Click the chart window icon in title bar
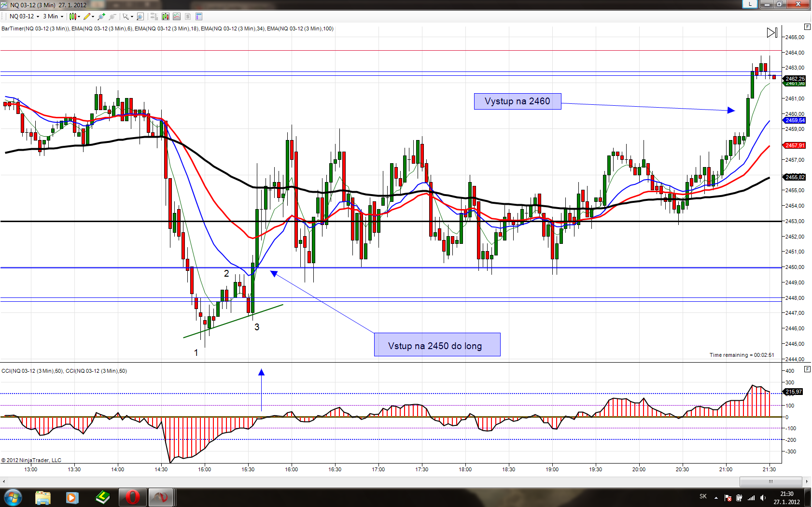 4,5
